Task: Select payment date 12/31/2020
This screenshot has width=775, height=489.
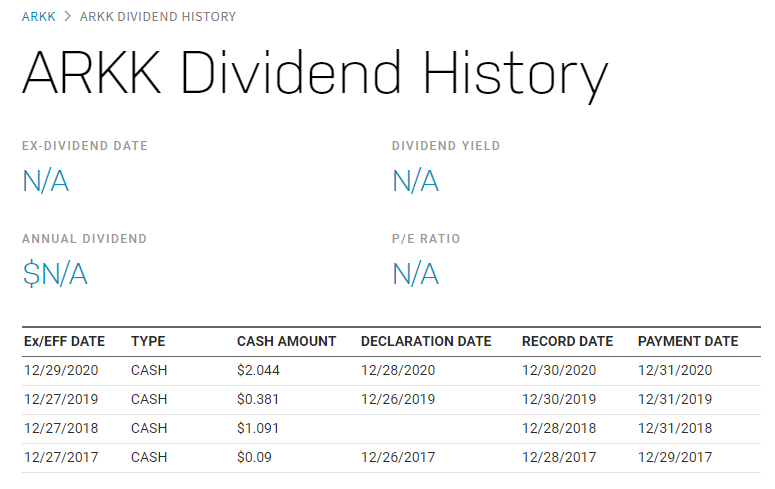Action: point(675,370)
